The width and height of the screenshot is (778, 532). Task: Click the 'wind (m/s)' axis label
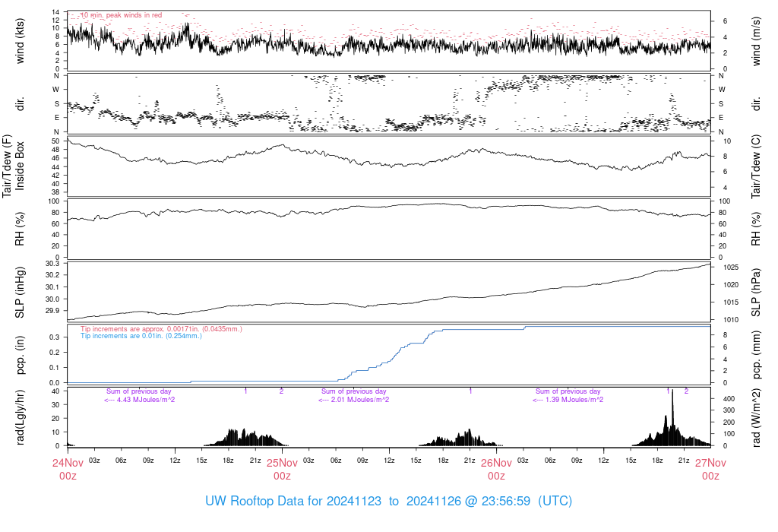coord(756,41)
